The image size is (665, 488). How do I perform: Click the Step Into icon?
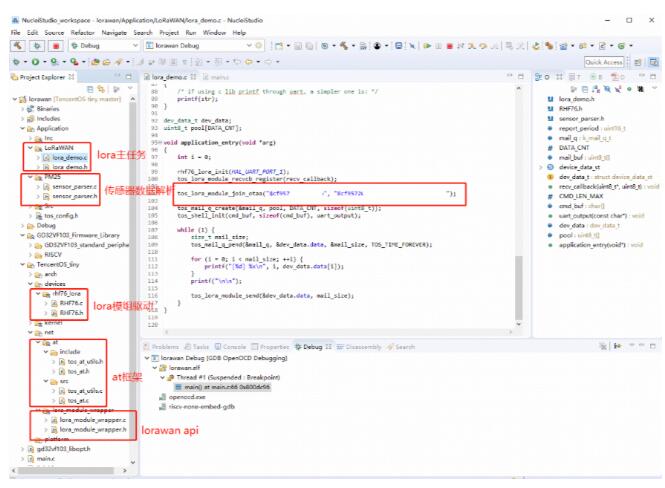pos(472,46)
